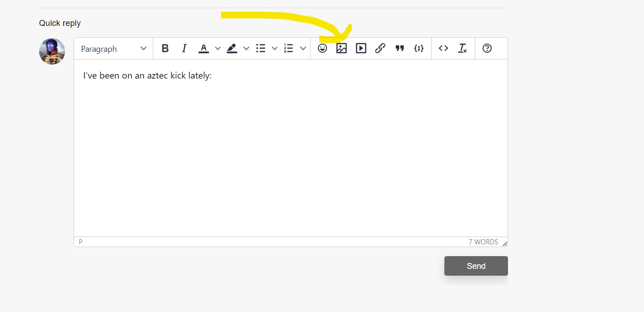
Task: Insert a numbered list
Action: (289, 48)
